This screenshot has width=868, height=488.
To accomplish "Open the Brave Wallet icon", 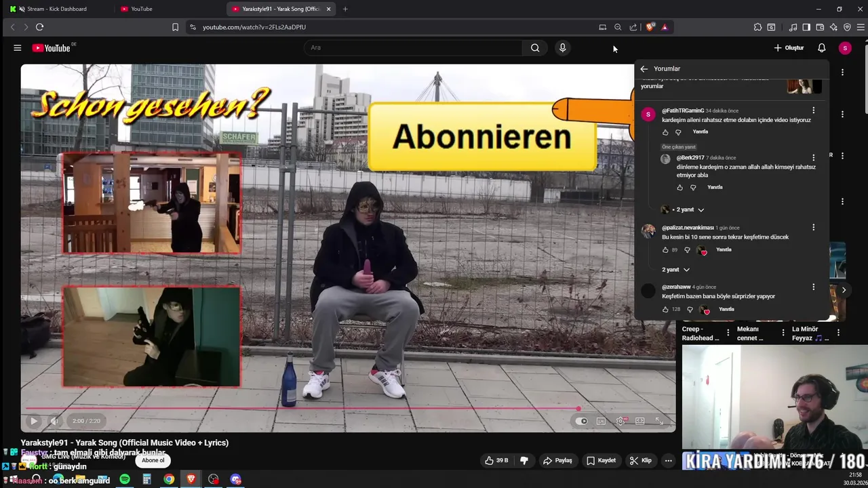I will tap(820, 27).
